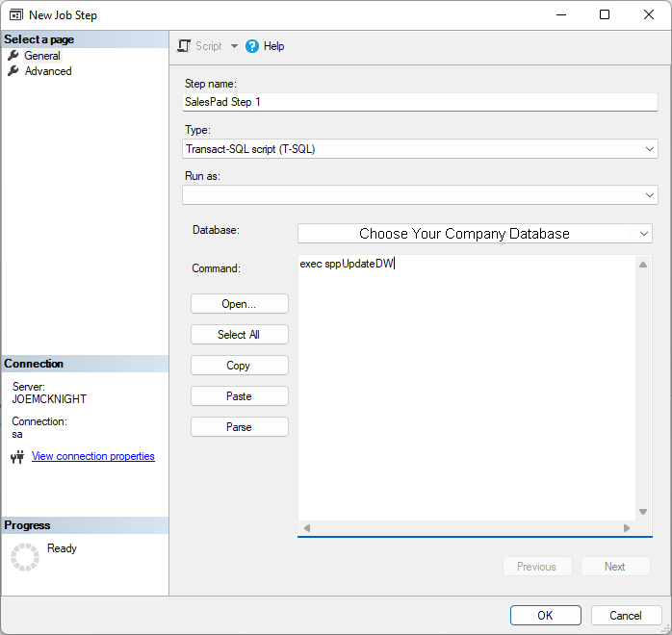Image resolution: width=672 pixels, height=635 pixels.
Task: Select the General page wrench icon
Action: point(13,56)
